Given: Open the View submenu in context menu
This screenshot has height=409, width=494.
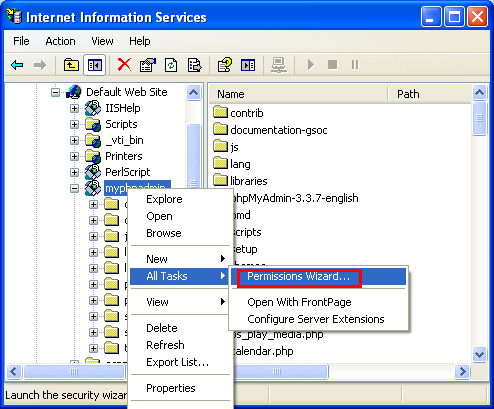Looking at the screenshot, I should [180, 302].
